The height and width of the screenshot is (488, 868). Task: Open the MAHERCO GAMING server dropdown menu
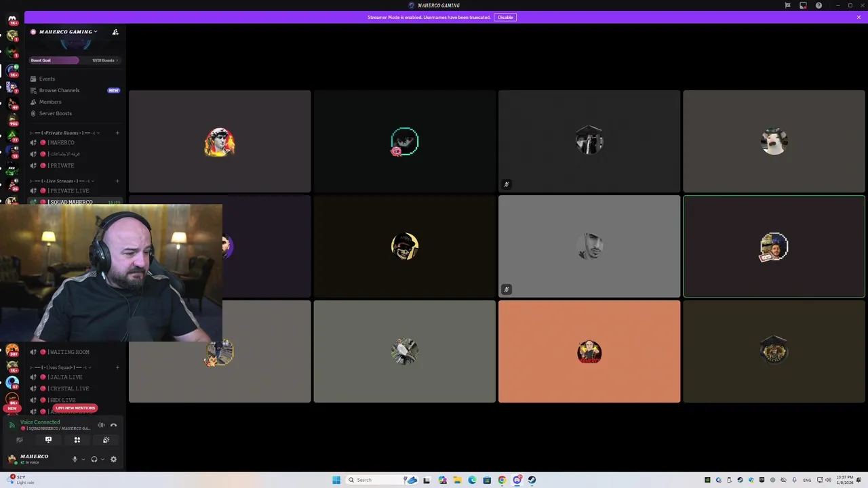coord(68,32)
